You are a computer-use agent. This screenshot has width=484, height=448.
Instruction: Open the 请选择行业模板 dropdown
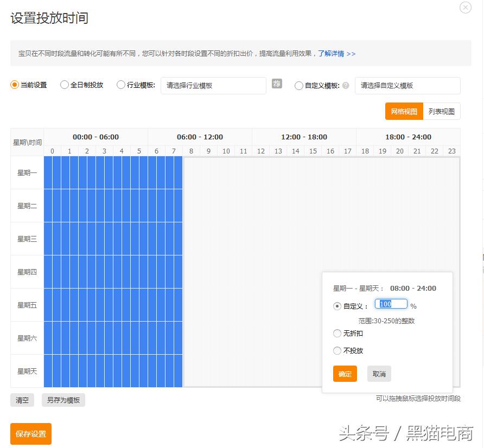[213, 85]
